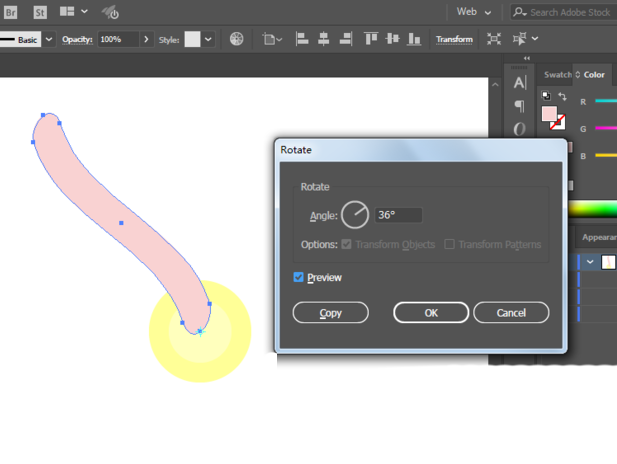Expand the Style swatch dropdown
617x464 pixels.
point(208,39)
